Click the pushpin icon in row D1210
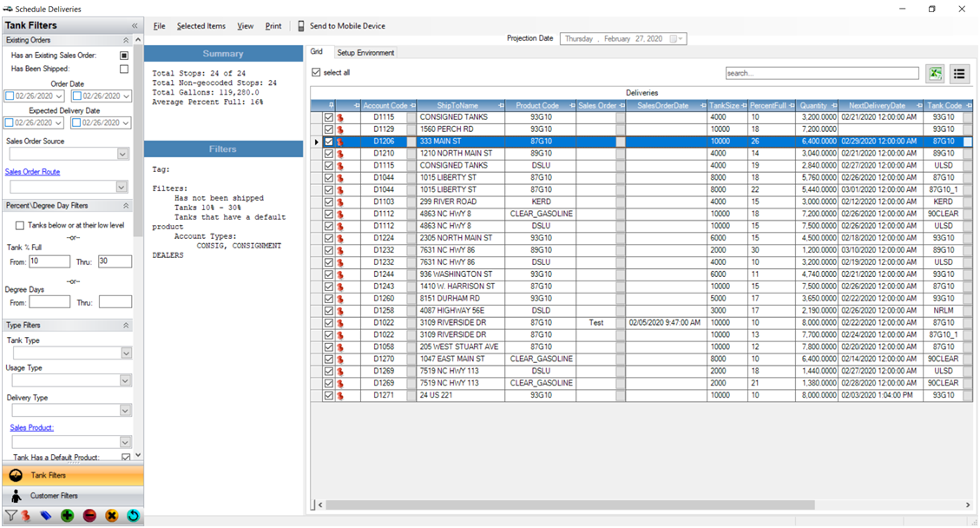Image resolution: width=980 pixels, height=528 pixels. 340,154
